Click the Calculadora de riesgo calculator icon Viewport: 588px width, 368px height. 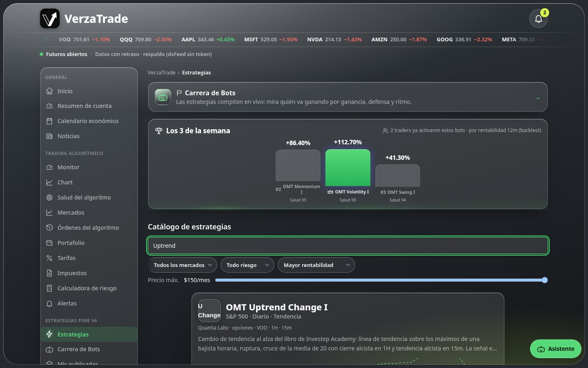point(49,288)
